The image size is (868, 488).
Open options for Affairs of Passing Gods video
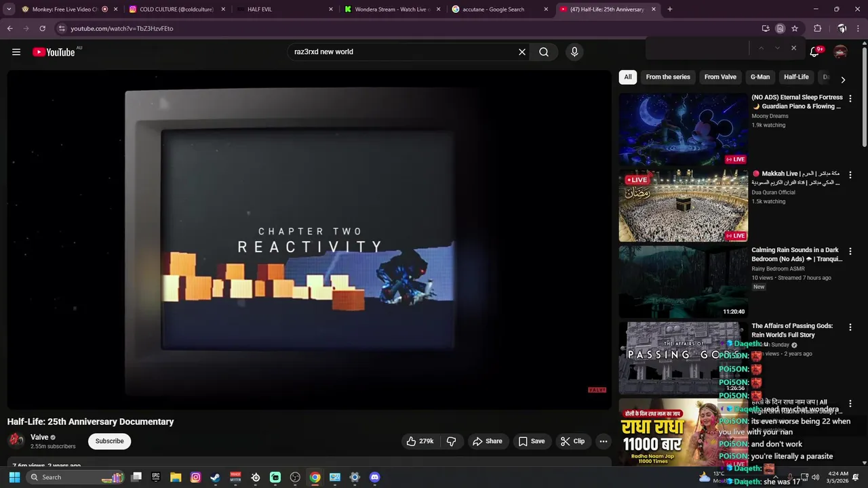pyautogui.click(x=850, y=327)
